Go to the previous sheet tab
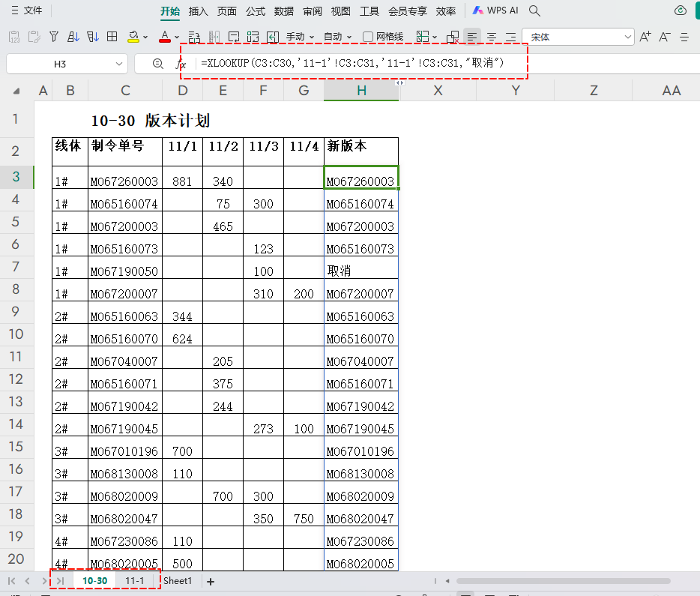The width and height of the screenshot is (700, 596). [x=28, y=581]
